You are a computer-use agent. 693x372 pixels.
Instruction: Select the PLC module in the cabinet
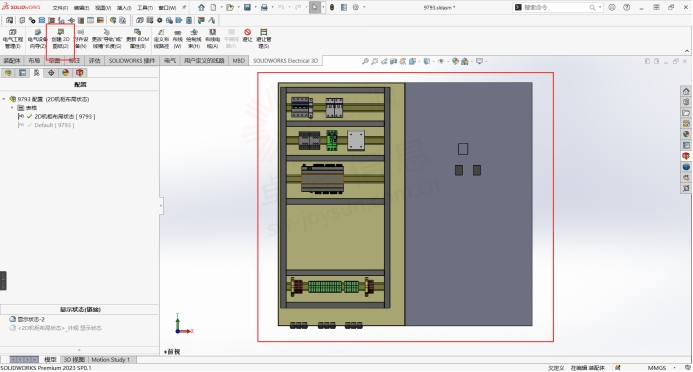coord(322,178)
